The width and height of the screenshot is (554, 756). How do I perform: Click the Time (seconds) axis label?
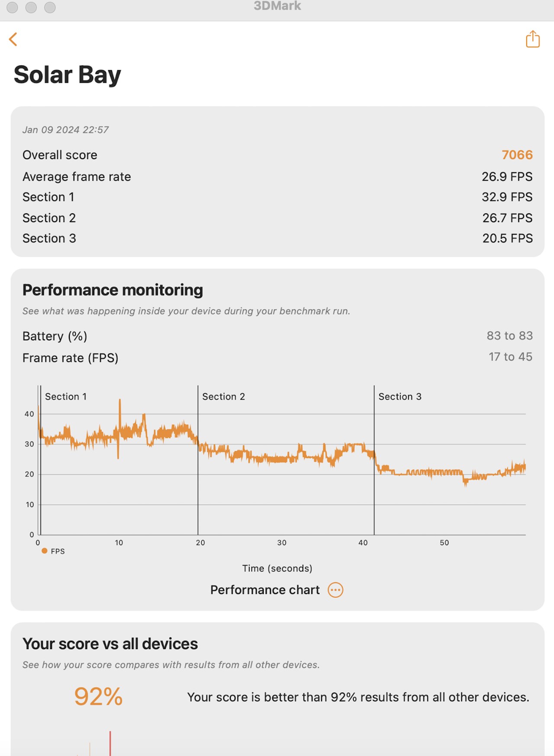coord(277,568)
